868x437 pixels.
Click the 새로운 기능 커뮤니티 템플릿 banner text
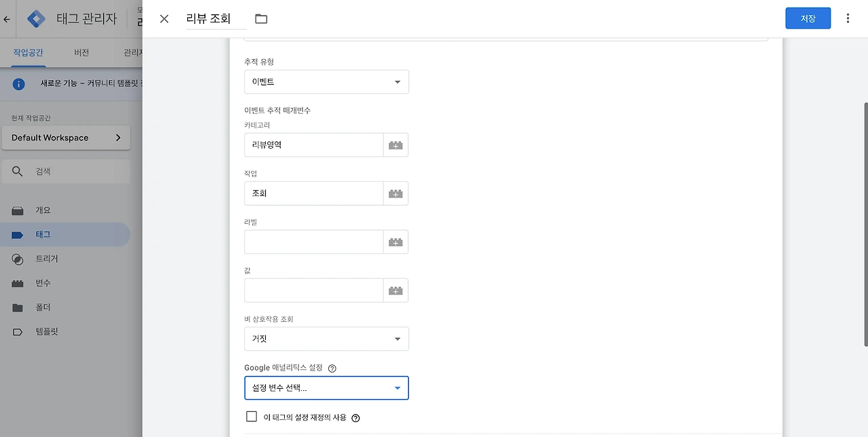pos(92,84)
